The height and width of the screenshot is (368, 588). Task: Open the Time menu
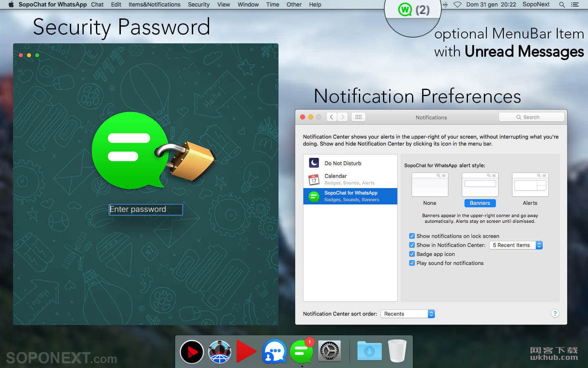(x=272, y=4)
